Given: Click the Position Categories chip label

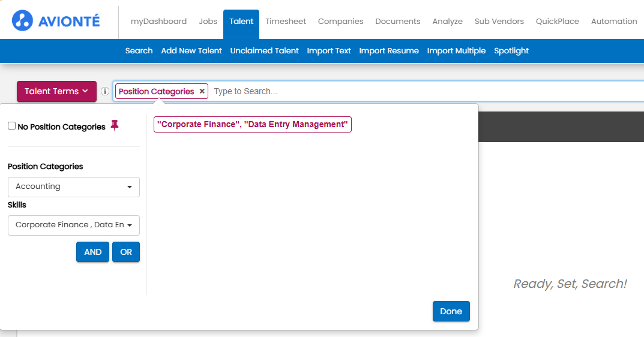Looking at the screenshot, I should (157, 91).
